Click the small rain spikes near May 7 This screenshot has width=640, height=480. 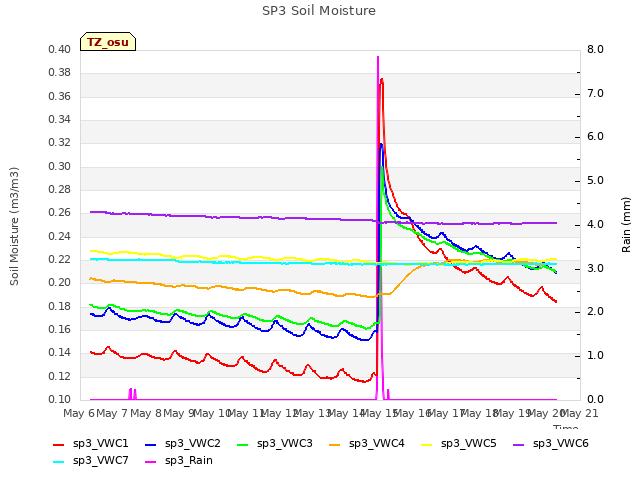(x=132, y=393)
